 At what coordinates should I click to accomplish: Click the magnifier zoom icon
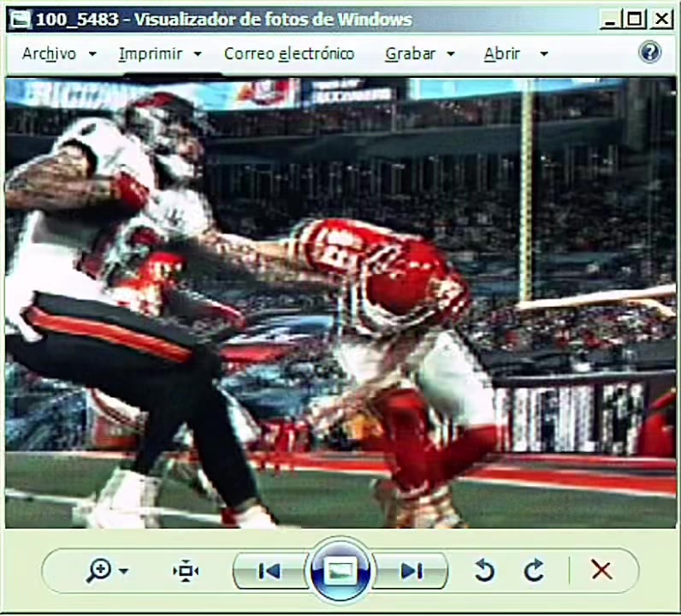98,571
